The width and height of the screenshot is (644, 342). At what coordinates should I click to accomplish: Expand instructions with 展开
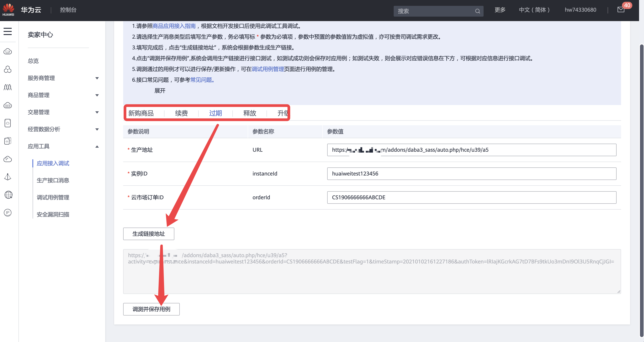click(160, 91)
